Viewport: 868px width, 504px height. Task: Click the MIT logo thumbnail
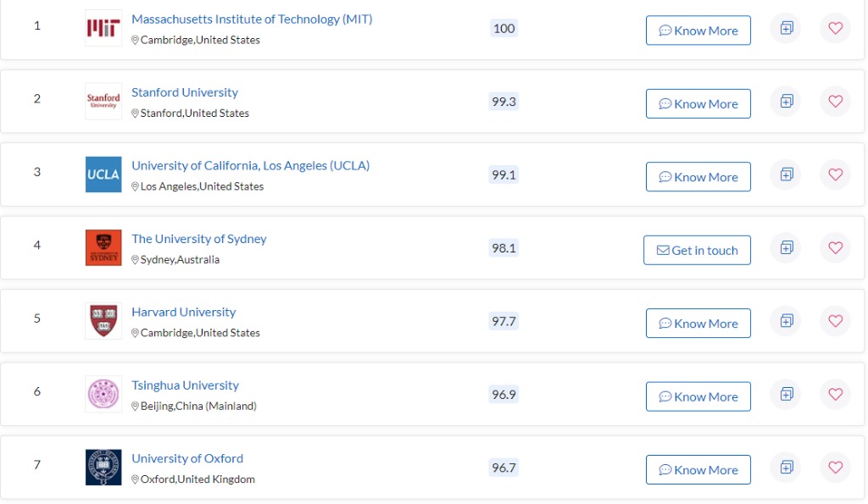pos(103,28)
